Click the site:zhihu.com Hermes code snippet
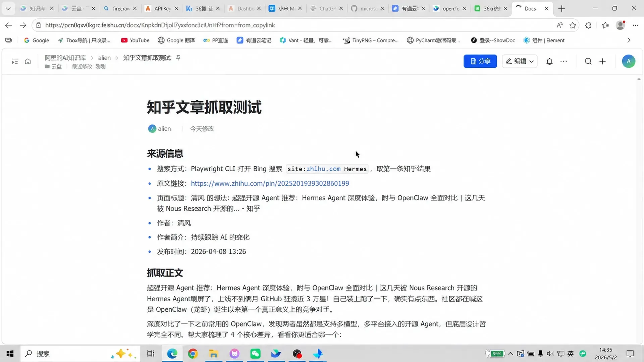644x362 pixels. pyautogui.click(x=327, y=169)
